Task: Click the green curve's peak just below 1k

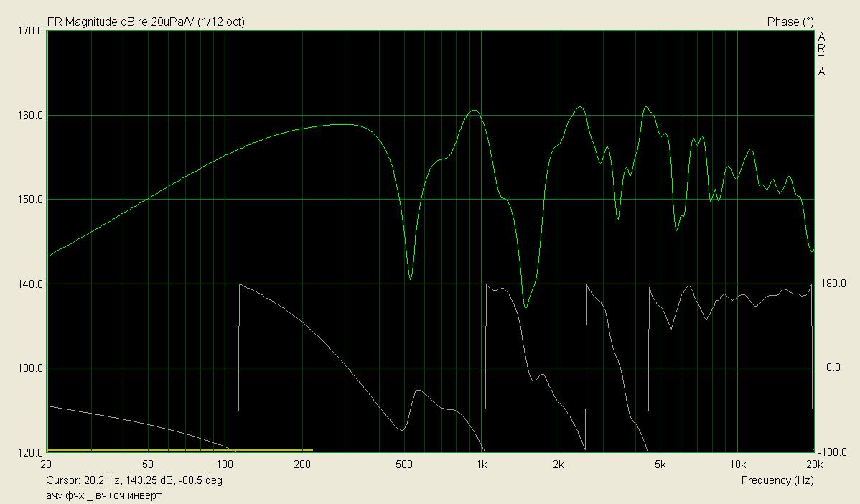Action: point(474,111)
